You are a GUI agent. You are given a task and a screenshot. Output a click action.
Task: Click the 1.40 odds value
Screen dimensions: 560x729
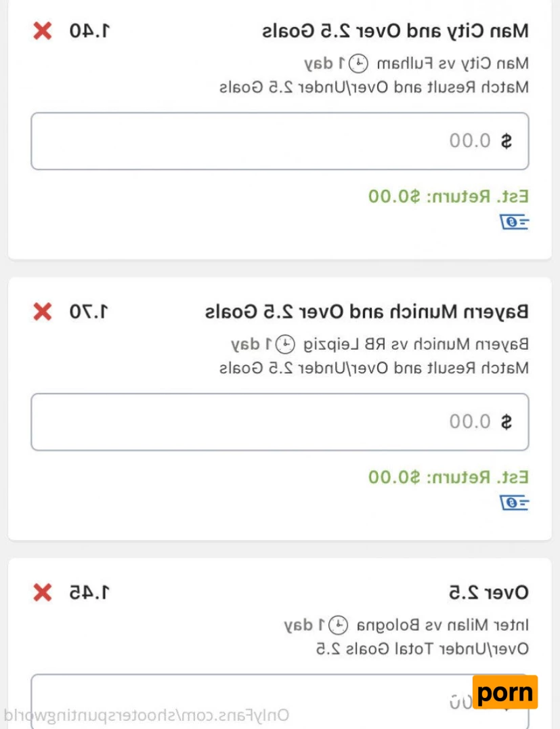tap(89, 30)
